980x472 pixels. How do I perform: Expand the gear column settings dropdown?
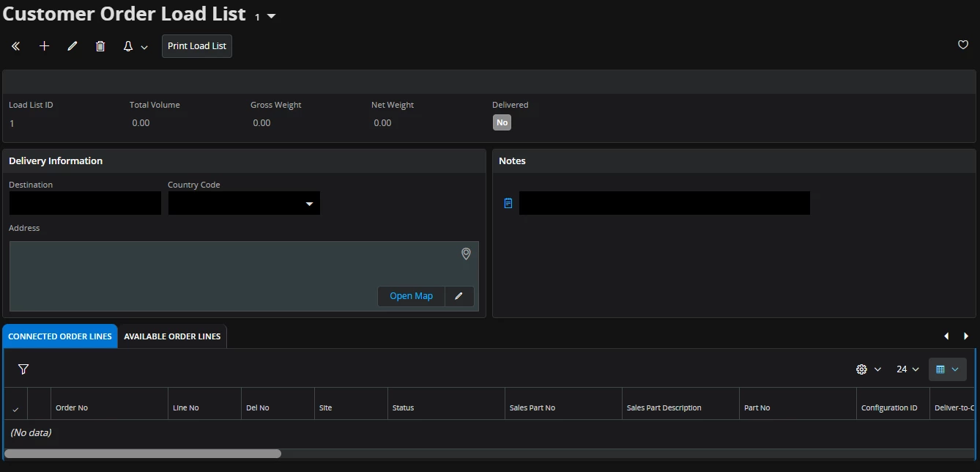point(868,369)
